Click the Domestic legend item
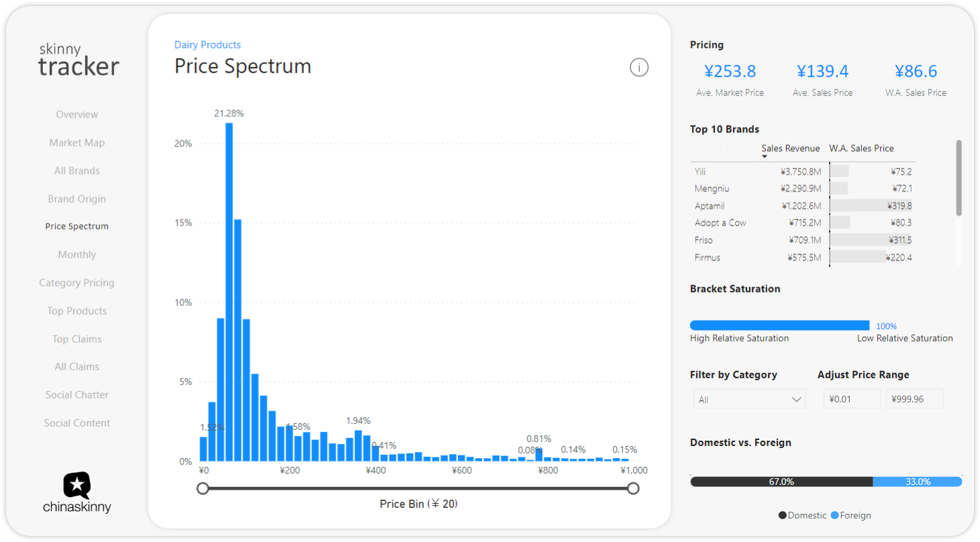The image size is (980, 542). [x=803, y=515]
